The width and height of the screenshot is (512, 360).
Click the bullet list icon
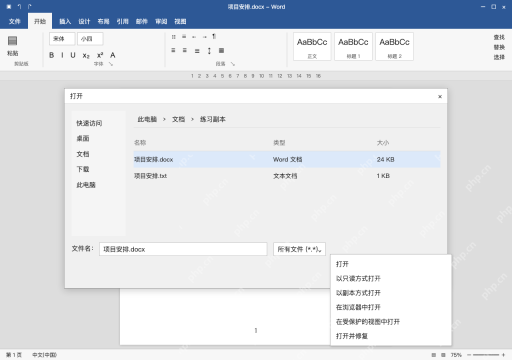pos(173,37)
